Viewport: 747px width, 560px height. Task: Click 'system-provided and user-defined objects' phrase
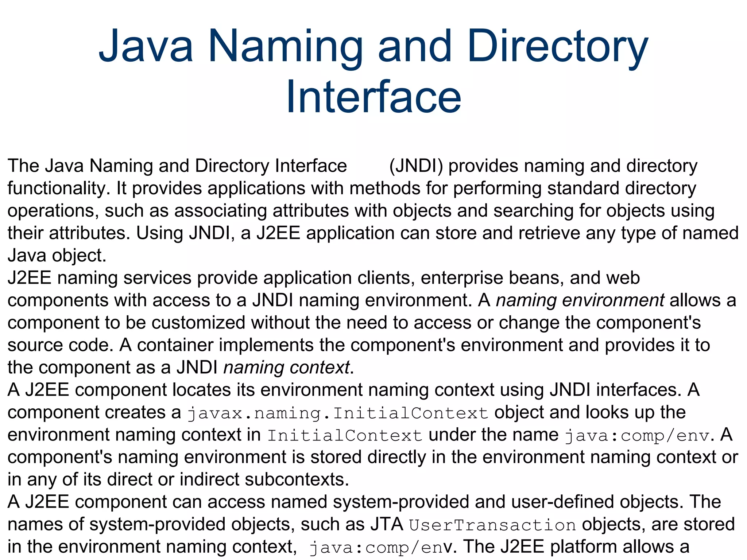coord(506,502)
